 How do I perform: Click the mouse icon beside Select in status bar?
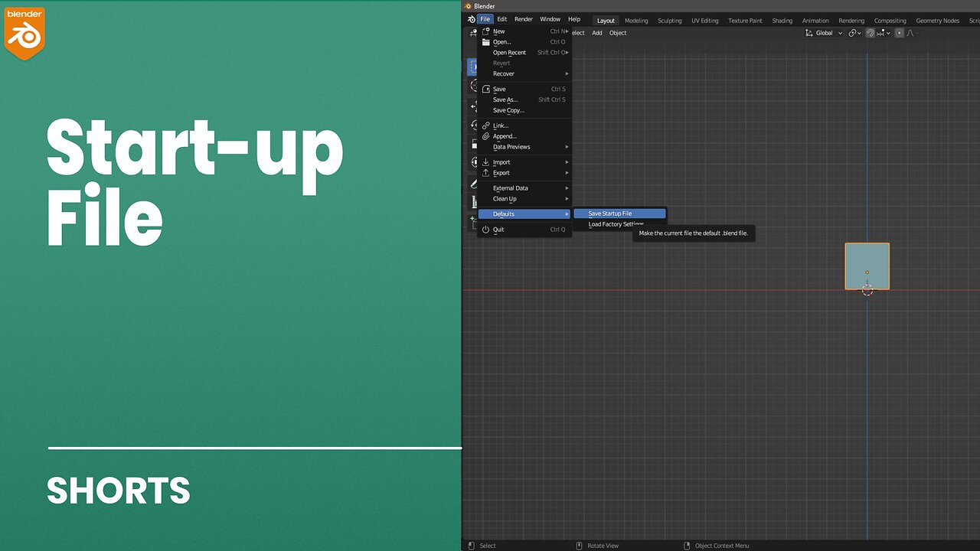pos(470,546)
